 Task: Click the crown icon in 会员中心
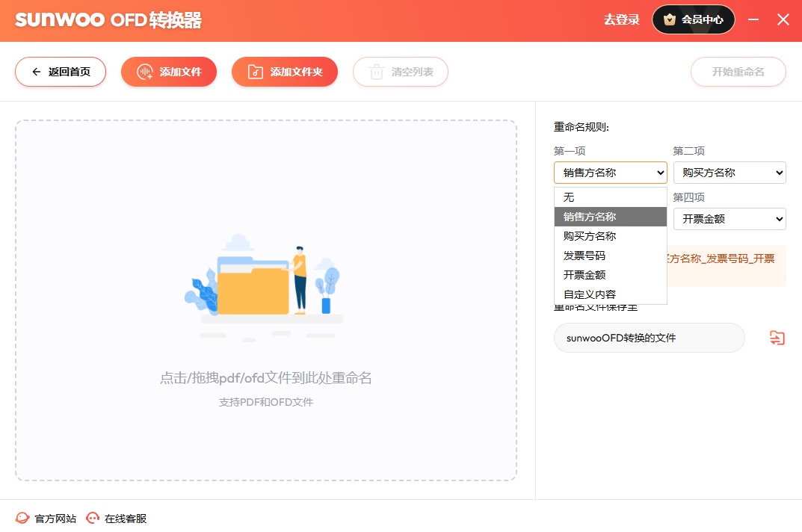(x=670, y=20)
